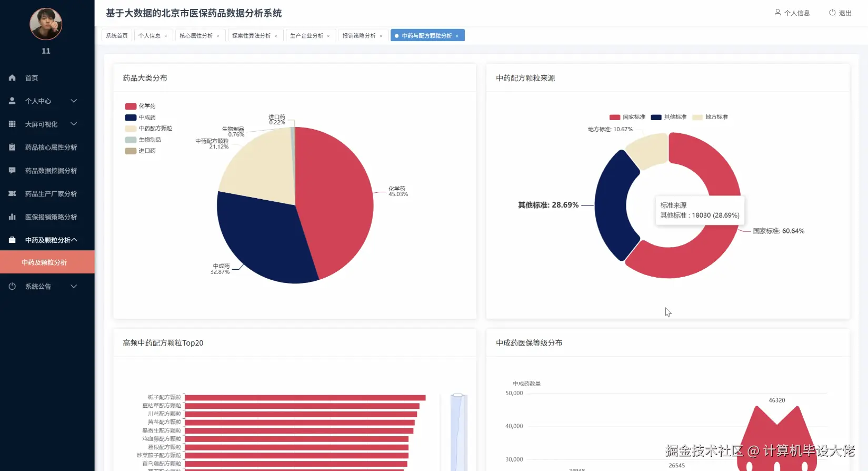Close the 中药与配方颗粒分析 tab
The height and width of the screenshot is (471, 868).
point(457,36)
